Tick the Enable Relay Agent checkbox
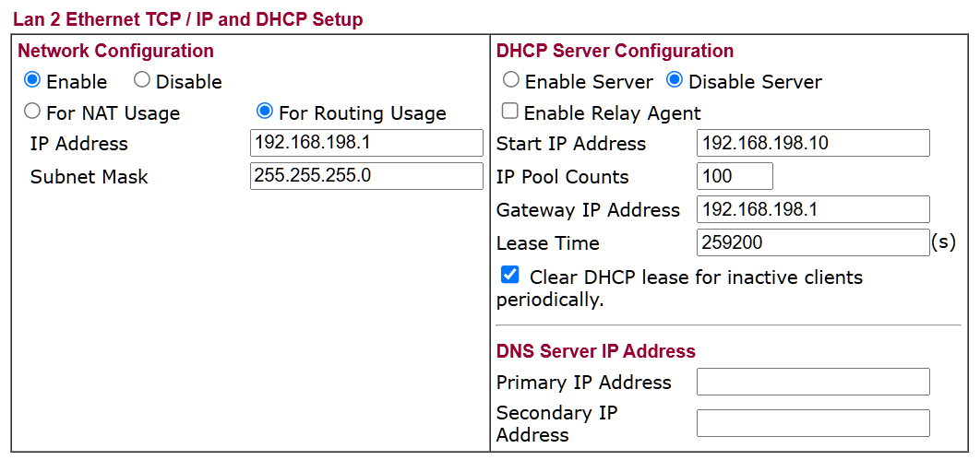980x460 pixels. pos(509,112)
